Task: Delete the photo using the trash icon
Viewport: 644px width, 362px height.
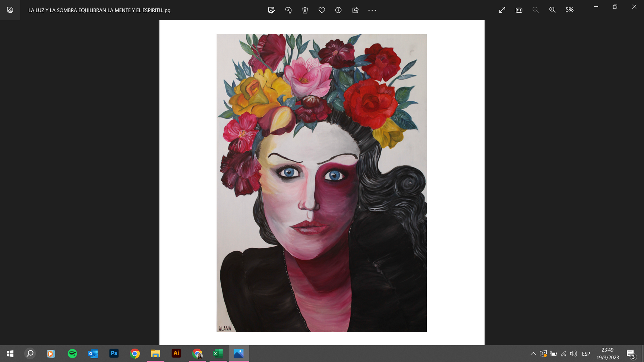Action: [x=305, y=10]
